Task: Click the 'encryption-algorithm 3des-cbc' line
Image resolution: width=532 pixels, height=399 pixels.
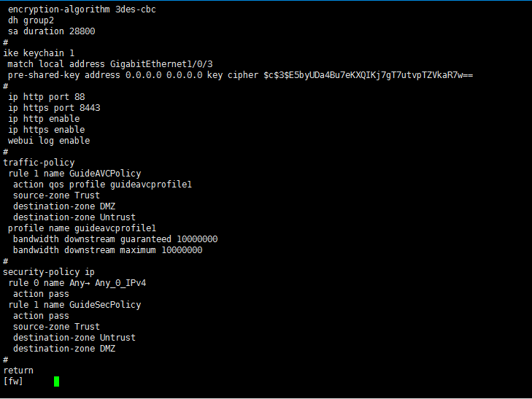Action: pos(82,9)
